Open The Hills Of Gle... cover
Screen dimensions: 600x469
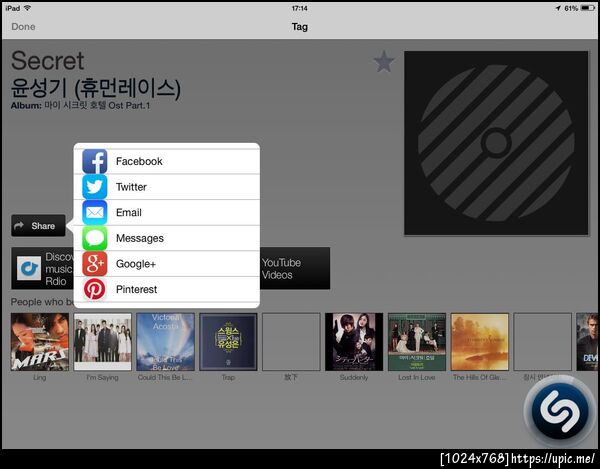[479, 342]
